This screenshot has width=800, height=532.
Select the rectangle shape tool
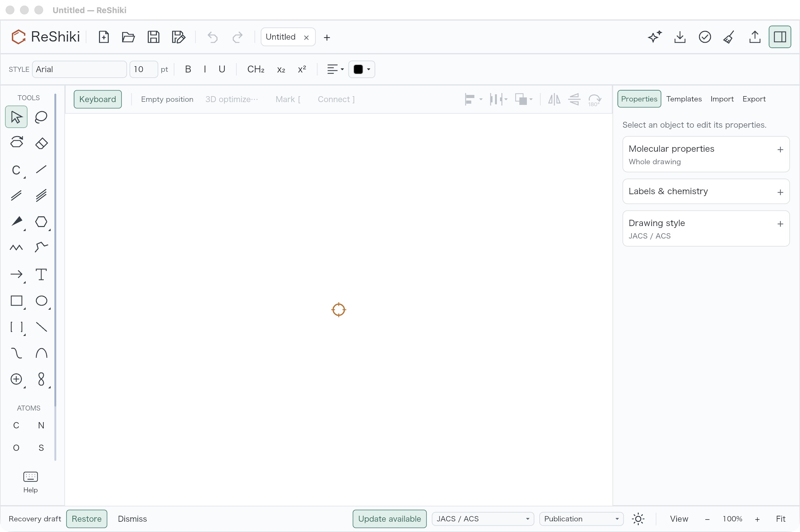[16, 301]
